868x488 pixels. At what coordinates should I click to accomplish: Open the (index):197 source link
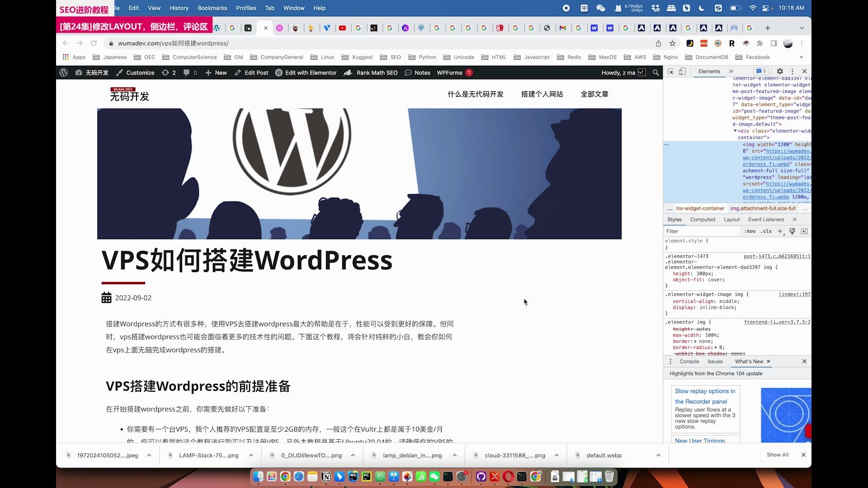(x=794, y=295)
